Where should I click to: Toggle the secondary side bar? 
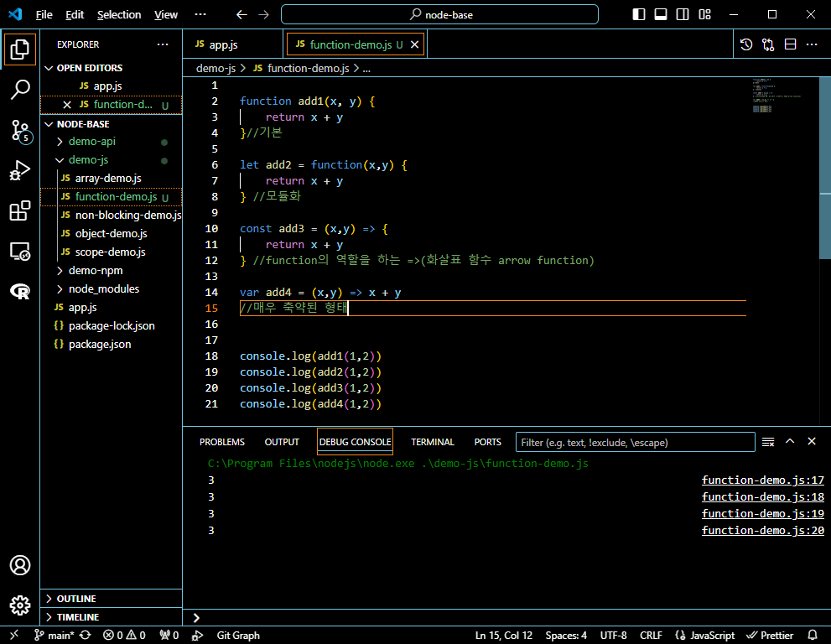(x=683, y=14)
